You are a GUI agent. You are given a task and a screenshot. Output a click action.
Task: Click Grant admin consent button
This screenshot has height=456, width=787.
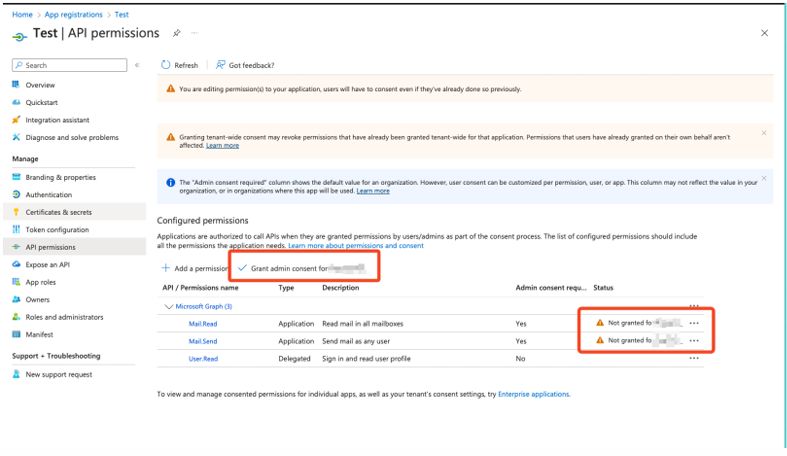coord(303,268)
